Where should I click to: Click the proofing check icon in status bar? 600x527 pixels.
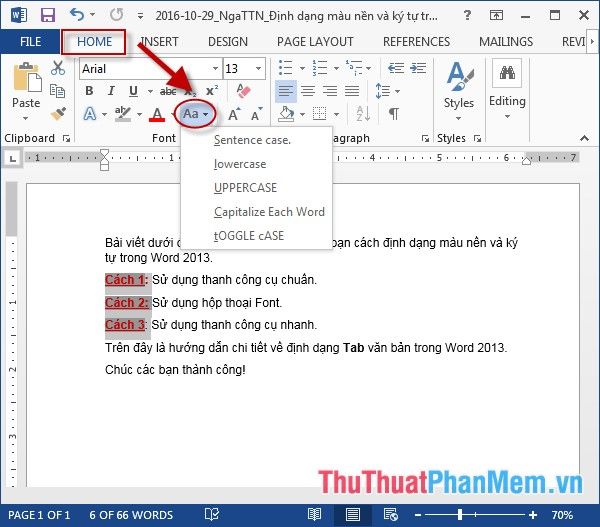point(212,515)
